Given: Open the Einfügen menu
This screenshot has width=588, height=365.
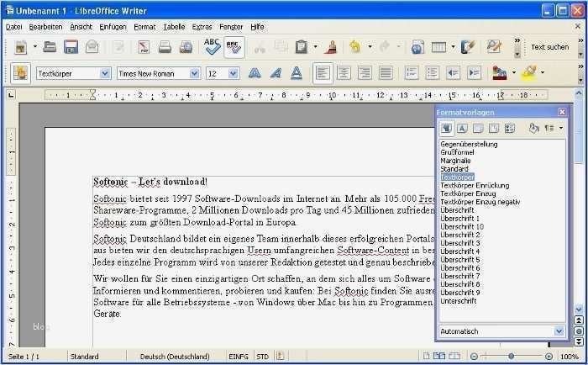Looking at the screenshot, I should [113, 27].
